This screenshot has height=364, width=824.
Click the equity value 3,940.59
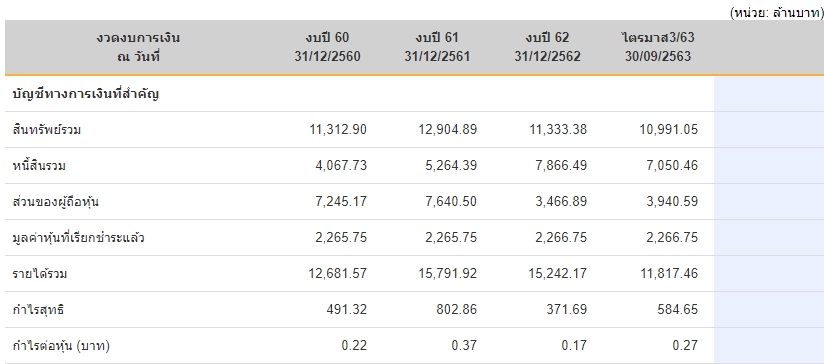672,202
